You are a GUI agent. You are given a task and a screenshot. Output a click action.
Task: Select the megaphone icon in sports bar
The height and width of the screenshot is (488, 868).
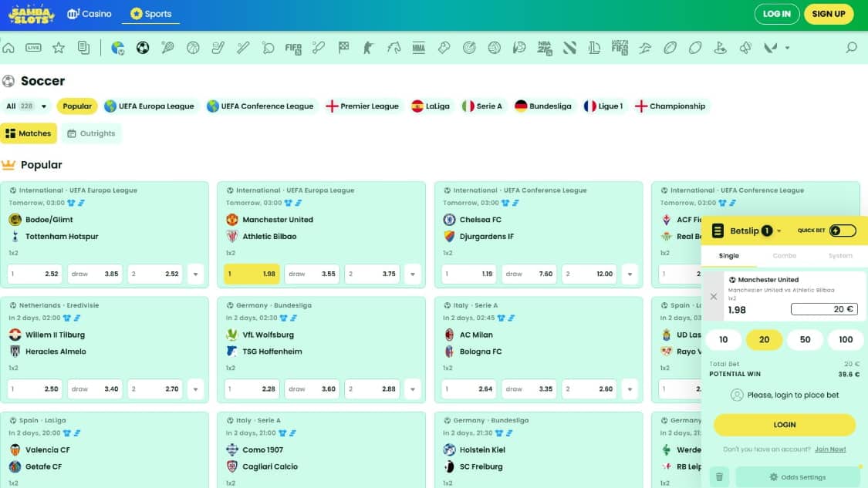point(745,48)
